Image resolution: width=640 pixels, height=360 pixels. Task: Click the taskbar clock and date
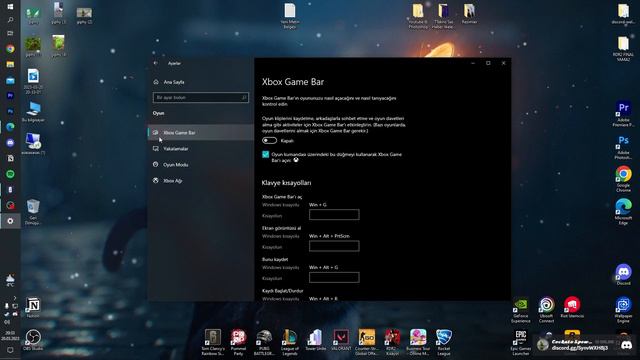[10, 336]
